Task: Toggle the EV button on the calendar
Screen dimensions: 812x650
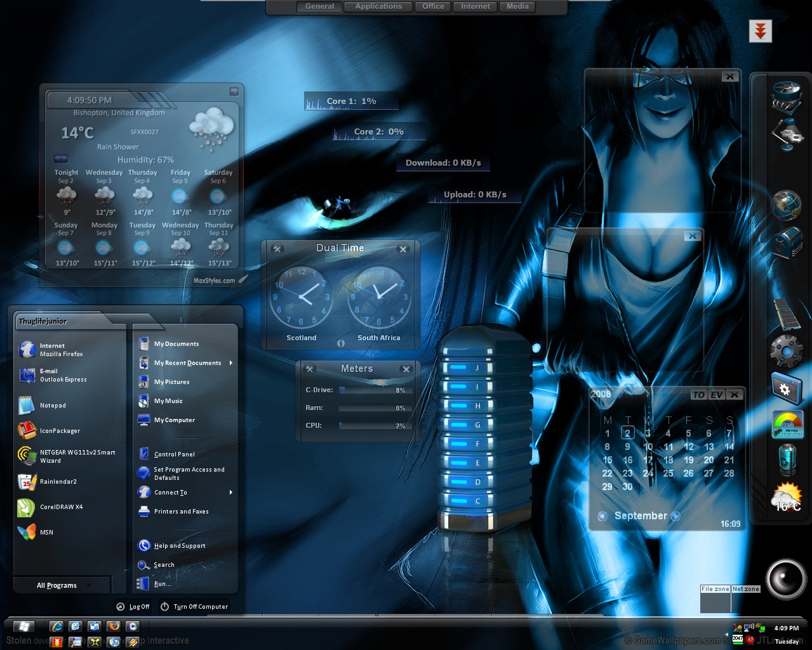Action: tap(717, 394)
